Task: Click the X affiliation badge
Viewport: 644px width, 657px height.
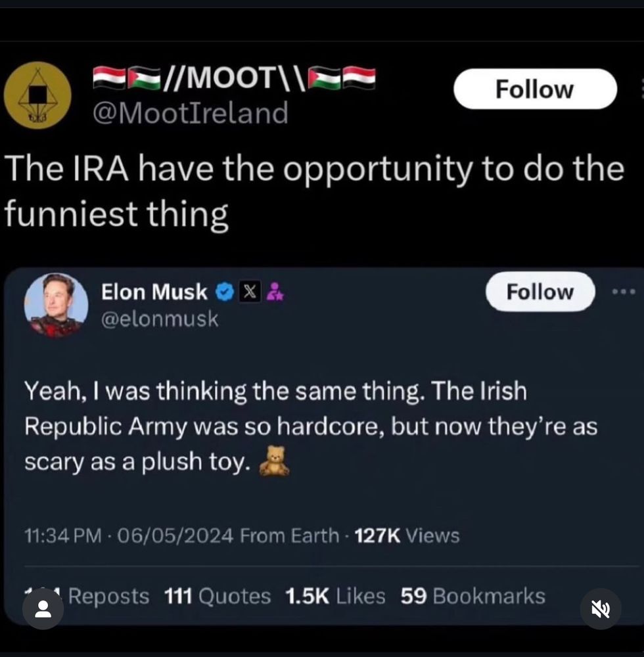Action: (x=250, y=292)
